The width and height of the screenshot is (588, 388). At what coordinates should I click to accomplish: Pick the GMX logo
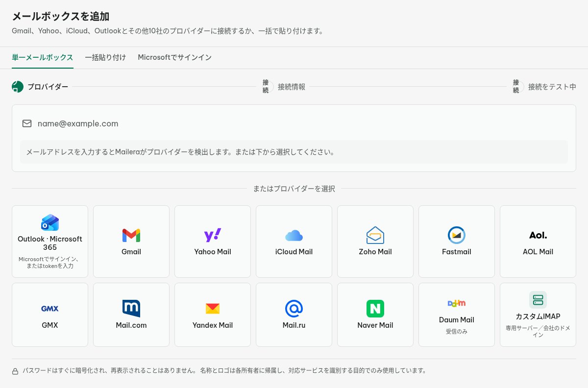[50, 309]
